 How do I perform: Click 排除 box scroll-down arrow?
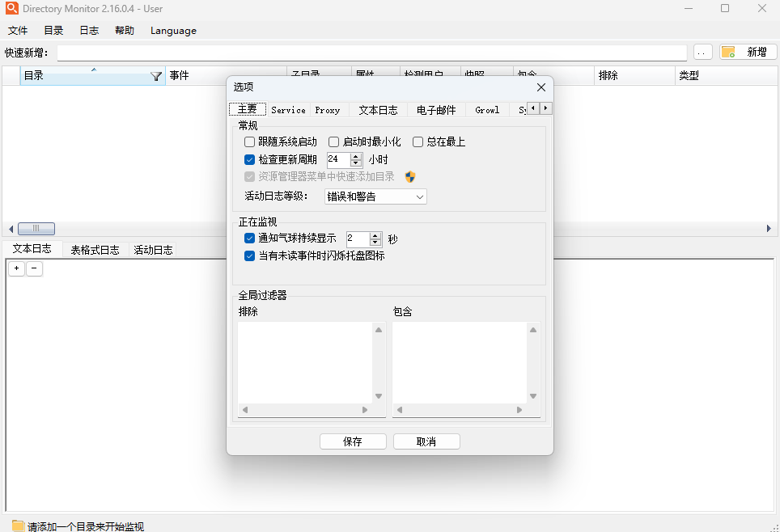coord(379,396)
